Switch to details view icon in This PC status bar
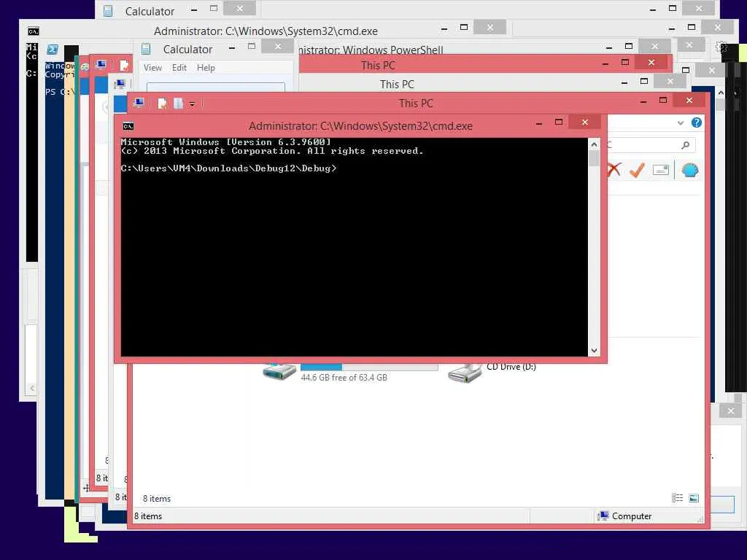Image resolution: width=747 pixels, height=560 pixels. [677, 498]
